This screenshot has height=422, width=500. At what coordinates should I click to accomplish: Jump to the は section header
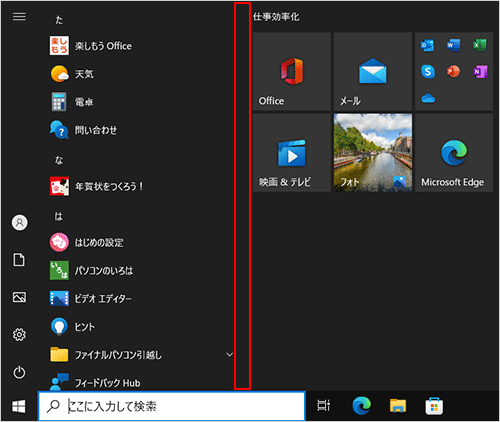(x=59, y=217)
